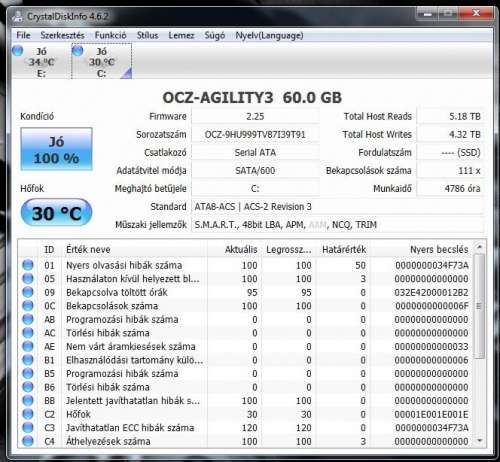Select row Bekapcsolások száma
The width and height of the screenshot is (500, 462).
(x=246, y=306)
